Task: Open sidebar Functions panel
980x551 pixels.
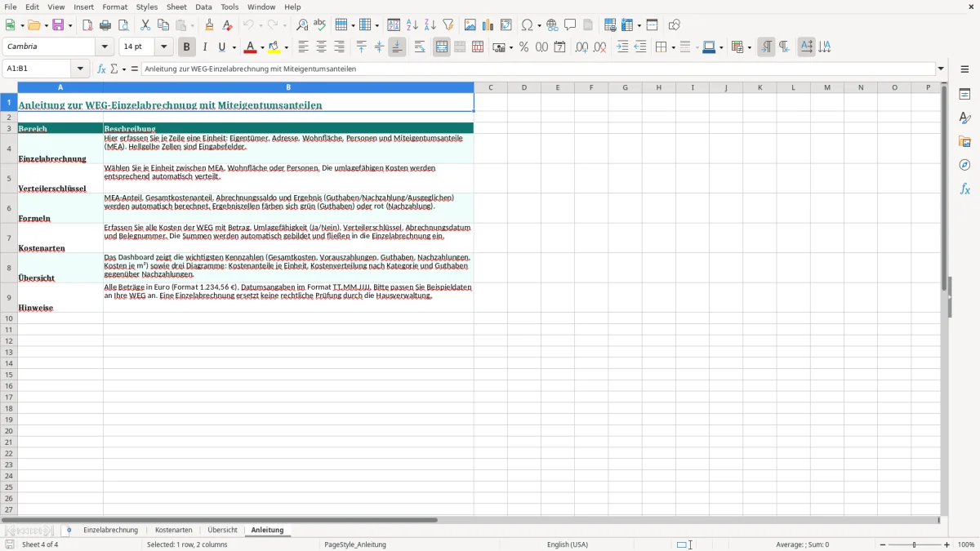Action: pyautogui.click(x=964, y=189)
